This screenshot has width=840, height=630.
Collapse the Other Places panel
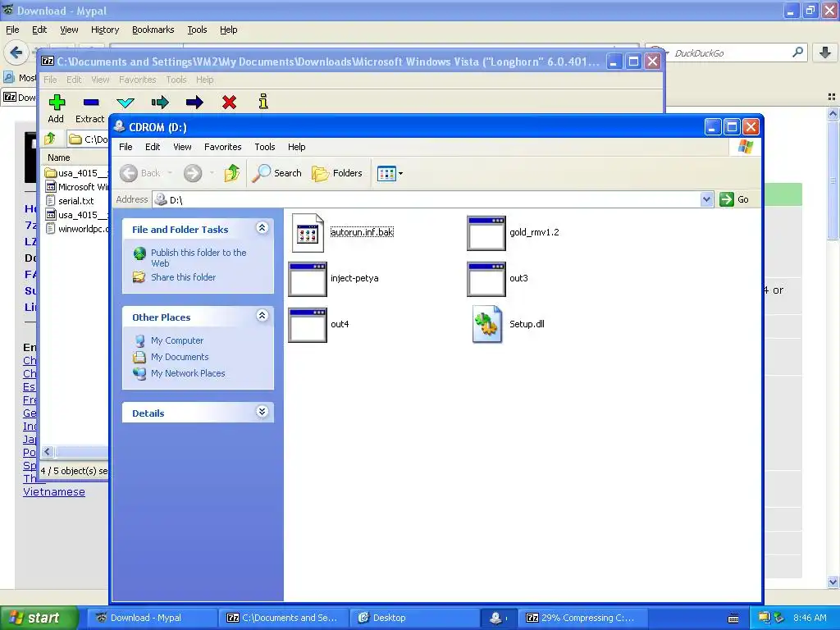(262, 316)
